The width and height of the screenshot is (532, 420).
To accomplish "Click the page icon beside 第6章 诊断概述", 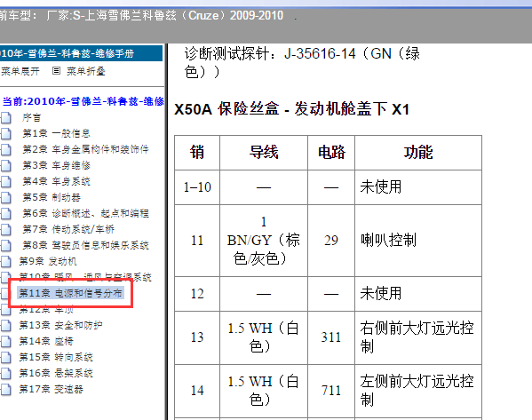I will pos(5,213).
